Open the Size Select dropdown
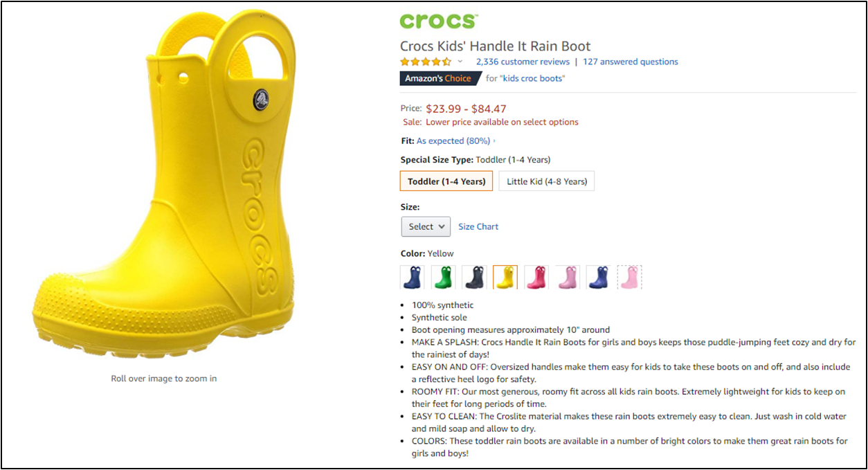868x470 pixels. coord(426,226)
